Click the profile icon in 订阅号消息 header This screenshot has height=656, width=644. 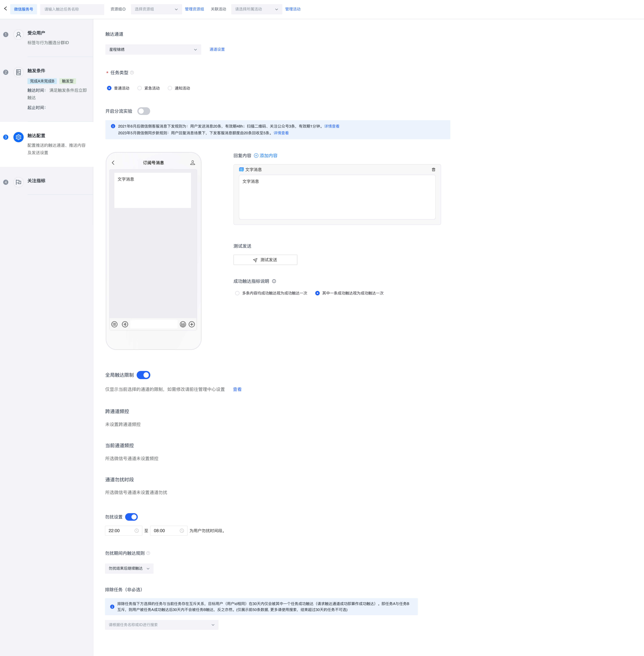click(x=192, y=163)
